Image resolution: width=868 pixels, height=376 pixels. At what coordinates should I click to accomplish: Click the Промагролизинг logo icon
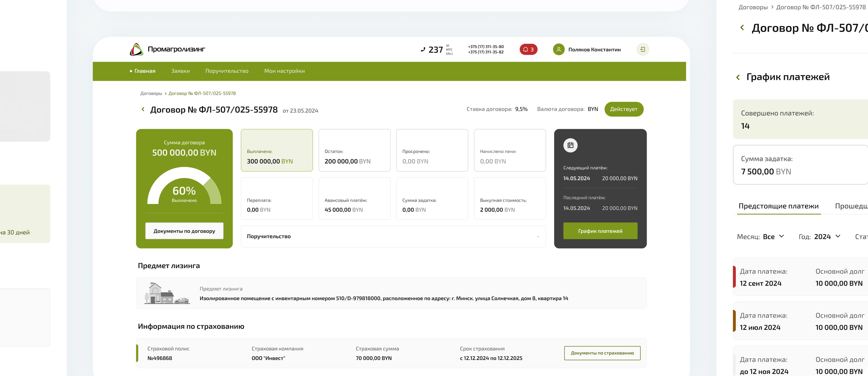(137, 49)
